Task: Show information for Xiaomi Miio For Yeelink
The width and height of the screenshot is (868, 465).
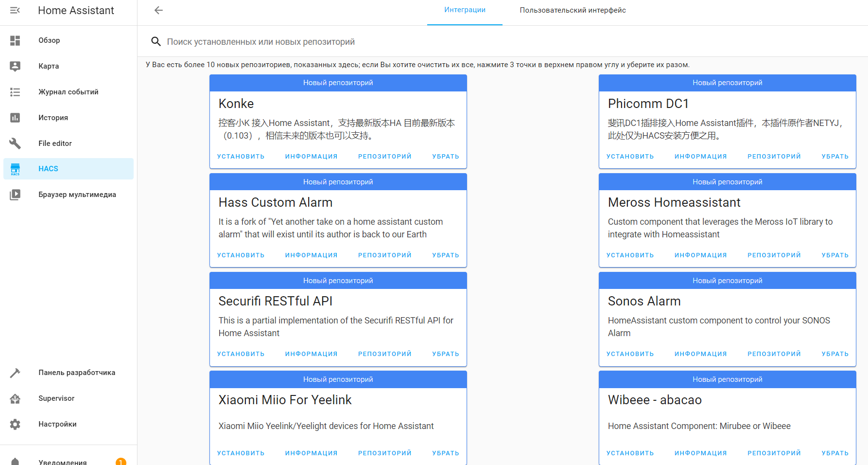Action: (x=311, y=453)
